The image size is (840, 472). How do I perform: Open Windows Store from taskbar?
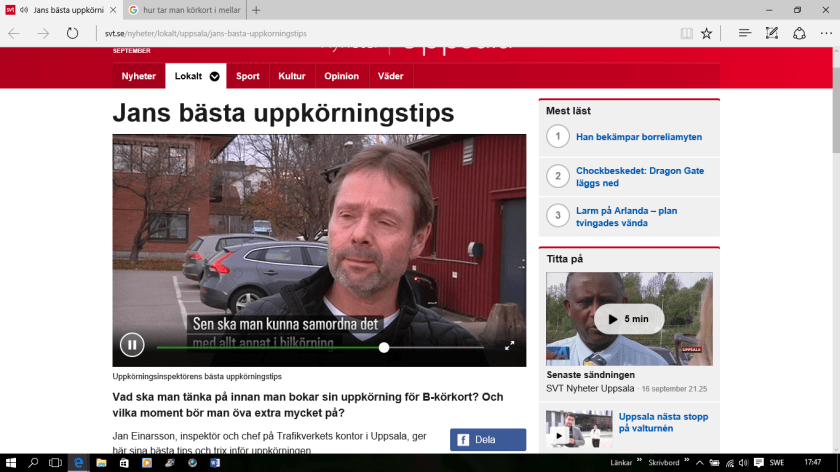pos(124,463)
